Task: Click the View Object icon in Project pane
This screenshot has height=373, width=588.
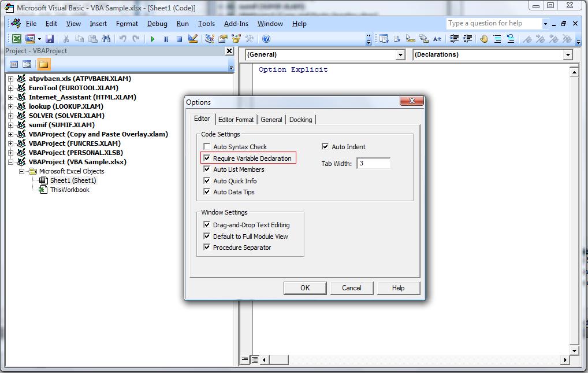Action: 27,64
